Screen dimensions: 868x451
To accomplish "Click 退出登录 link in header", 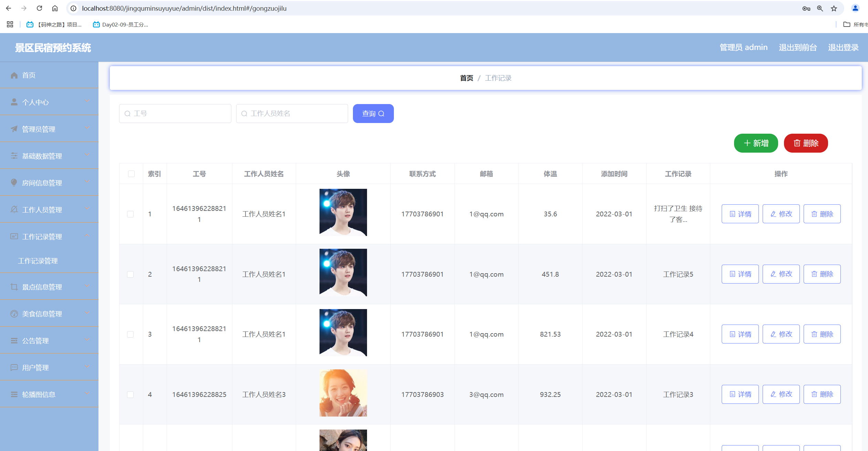I will pos(843,48).
